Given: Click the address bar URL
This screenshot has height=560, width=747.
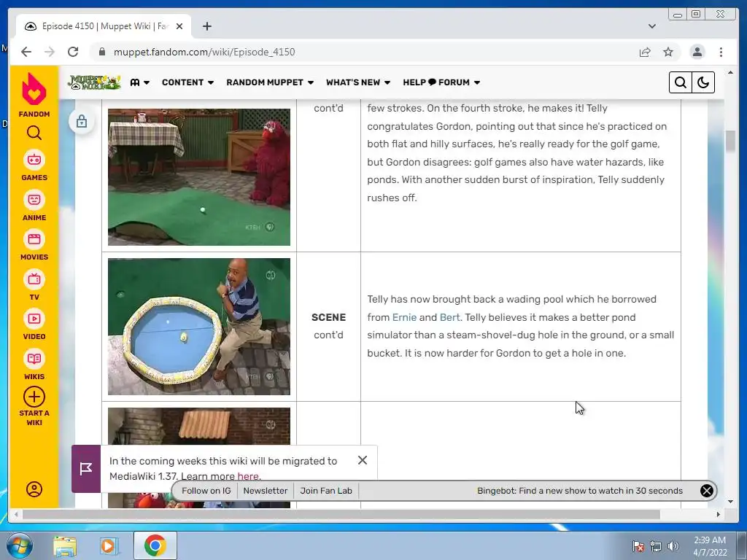Looking at the screenshot, I should click(204, 52).
